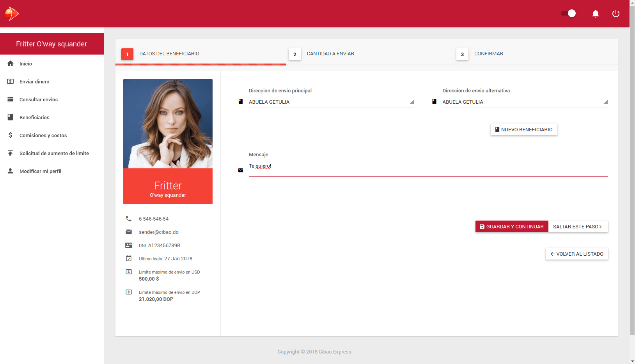The image size is (635, 364).
Task: Click Fritter name on red profile card
Action: click(168, 186)
